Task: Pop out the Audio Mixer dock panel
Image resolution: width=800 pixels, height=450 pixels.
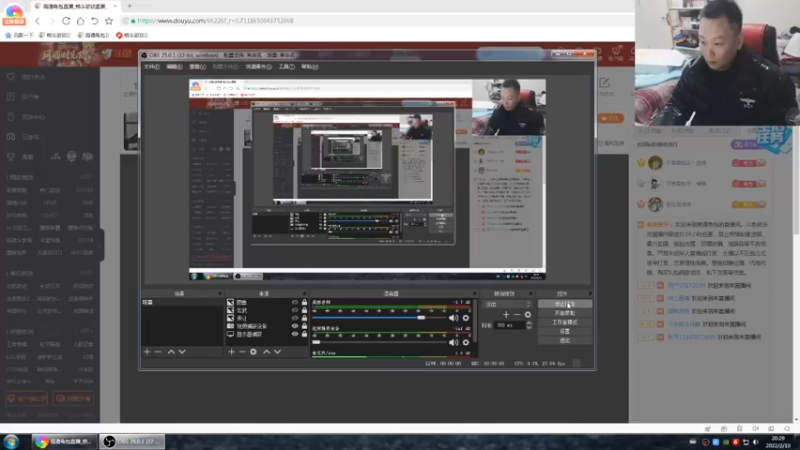Action: pos(474,293)
